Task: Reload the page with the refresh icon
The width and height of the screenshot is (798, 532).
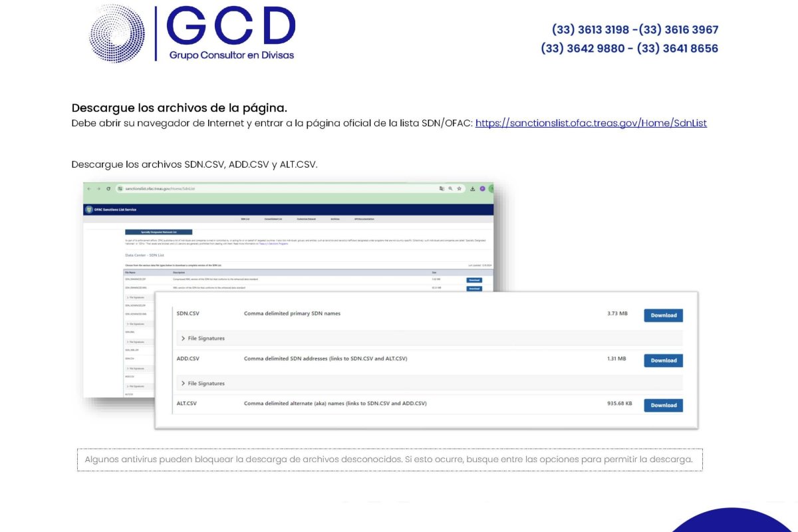Action: click(x=108, y=189)
